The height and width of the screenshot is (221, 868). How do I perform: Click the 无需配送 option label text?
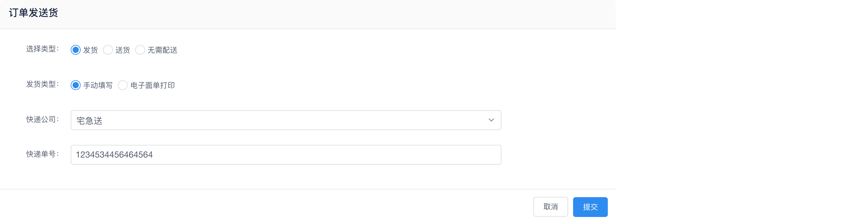pyautogui.click(x=162, y=50)
